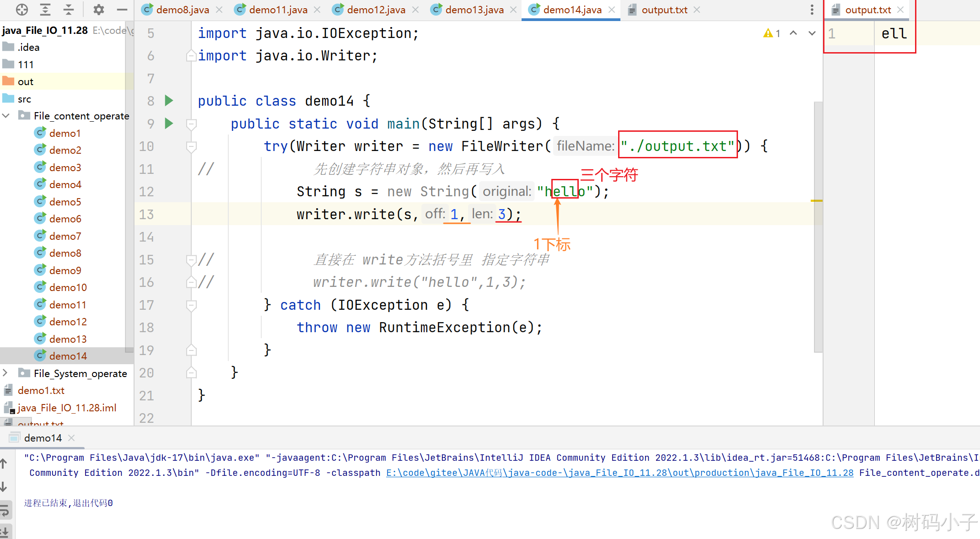Switch to demo8.java editor tab
This screenshot has height=539, width=980.
[182, 10]
